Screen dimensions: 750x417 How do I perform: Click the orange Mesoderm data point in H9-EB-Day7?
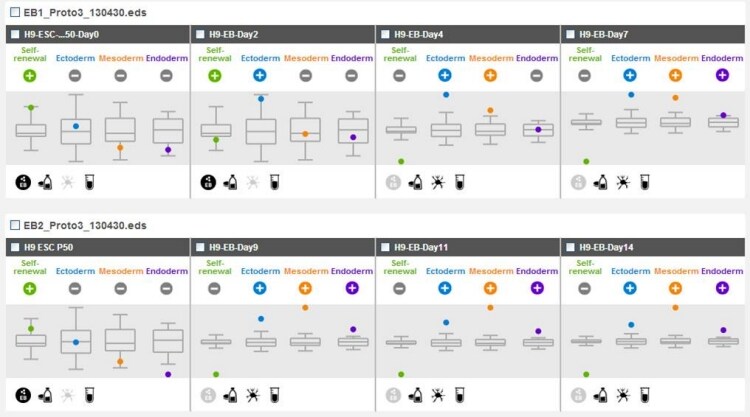click(x=675, y=98)
